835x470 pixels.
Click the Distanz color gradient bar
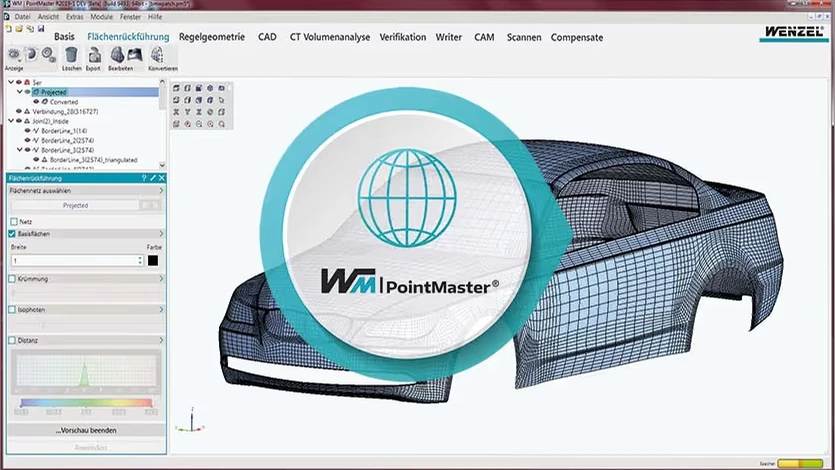86,403
